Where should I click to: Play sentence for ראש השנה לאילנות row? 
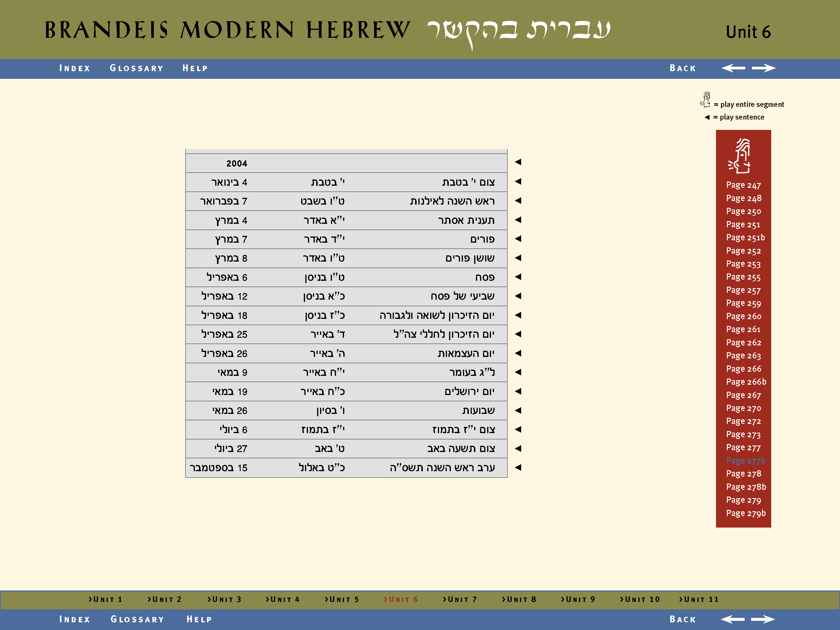tap(518, 200)
